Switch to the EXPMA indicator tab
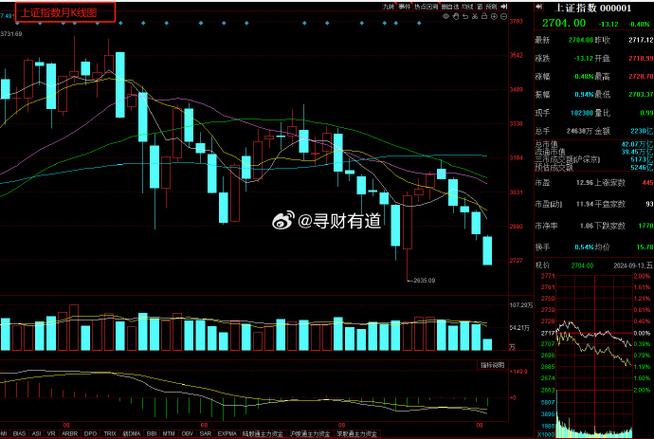 (227, 434)
